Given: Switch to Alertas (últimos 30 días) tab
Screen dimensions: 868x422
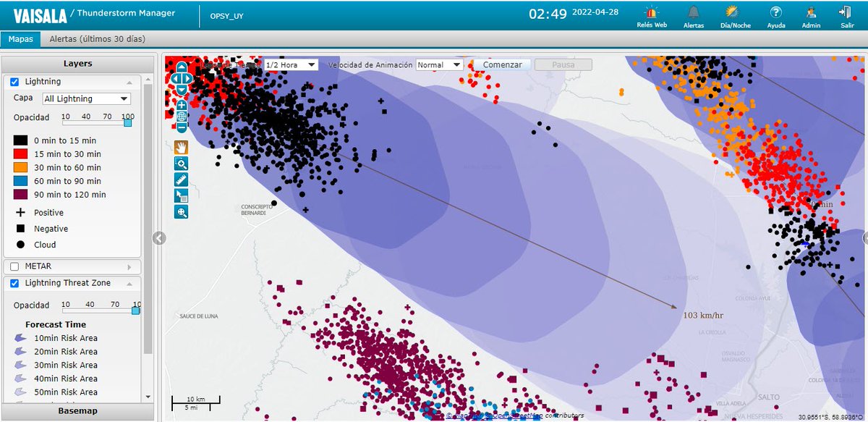Looking at the screenshot, I should [x=98, y=39].
